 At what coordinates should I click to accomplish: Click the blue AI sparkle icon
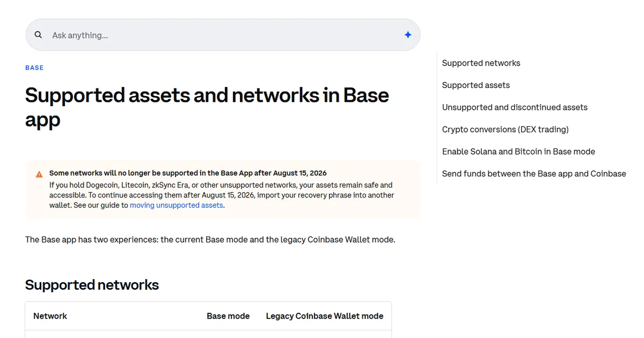pyautogui.click(x=408, y=35)
